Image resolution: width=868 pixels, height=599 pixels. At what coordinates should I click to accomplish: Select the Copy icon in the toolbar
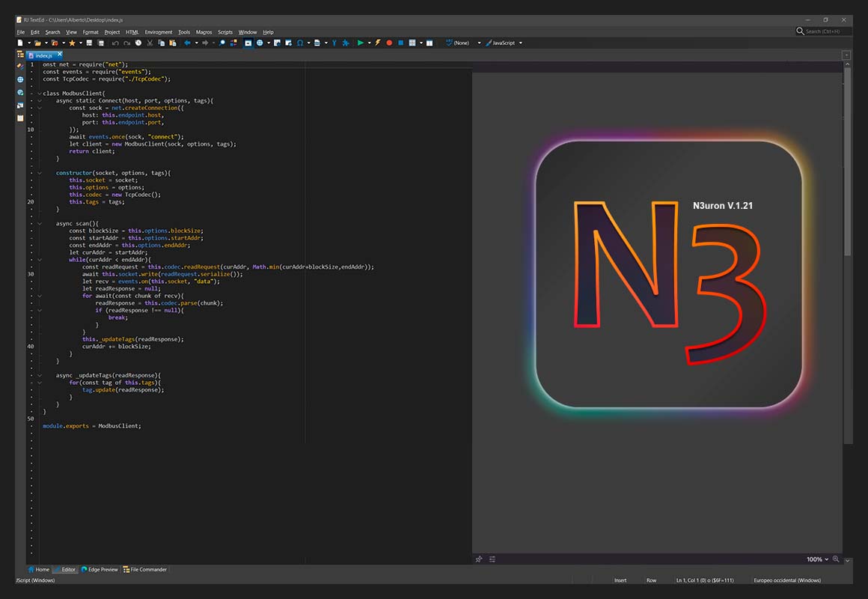click(160, 43)
